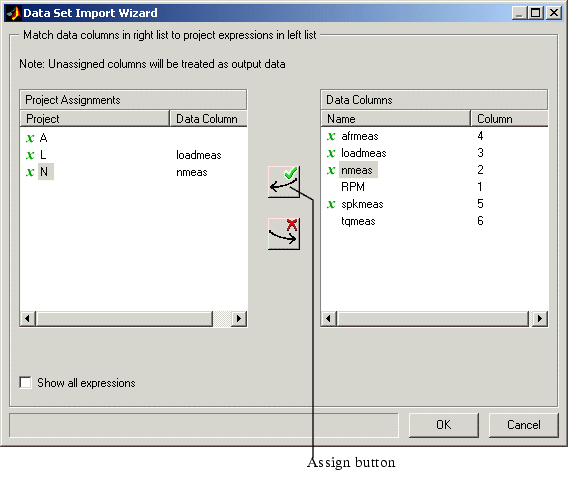This screenshot has width=568, height=495.
Task: Click the Unassign button with red X
Action: click(x=284, y=234)
